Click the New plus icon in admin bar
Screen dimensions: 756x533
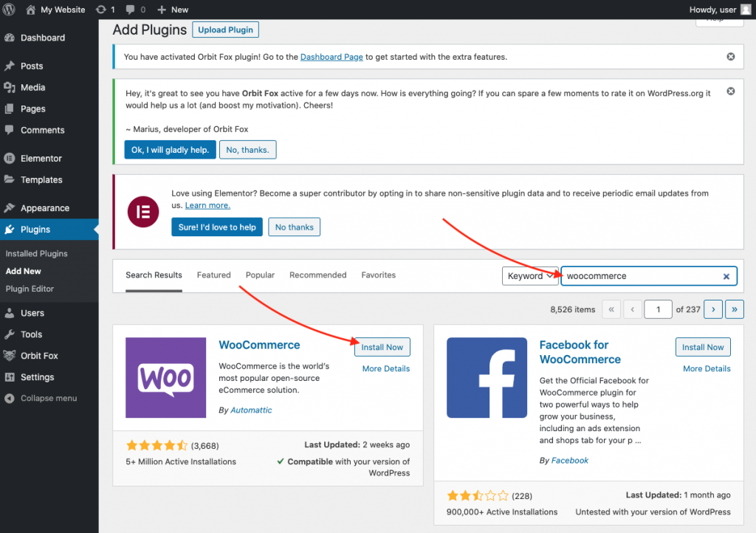pyautogui.click(x=162, y=10)
